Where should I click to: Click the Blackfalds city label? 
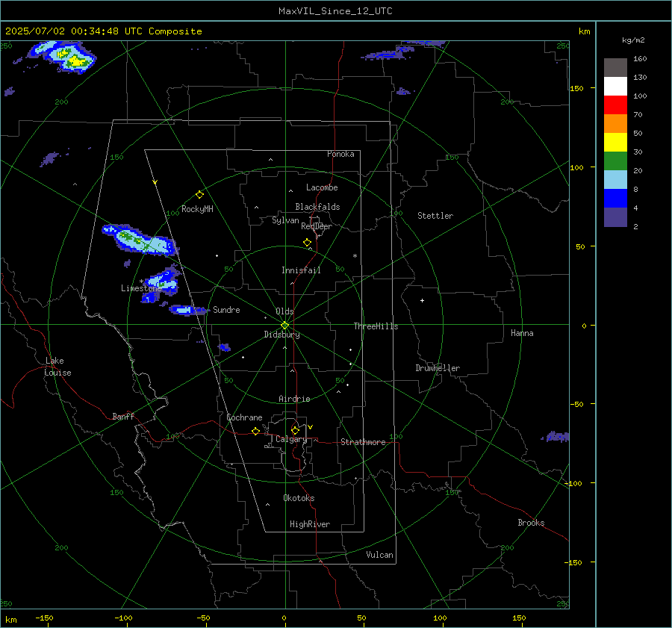pyautogui.click(x=317, y=207)
